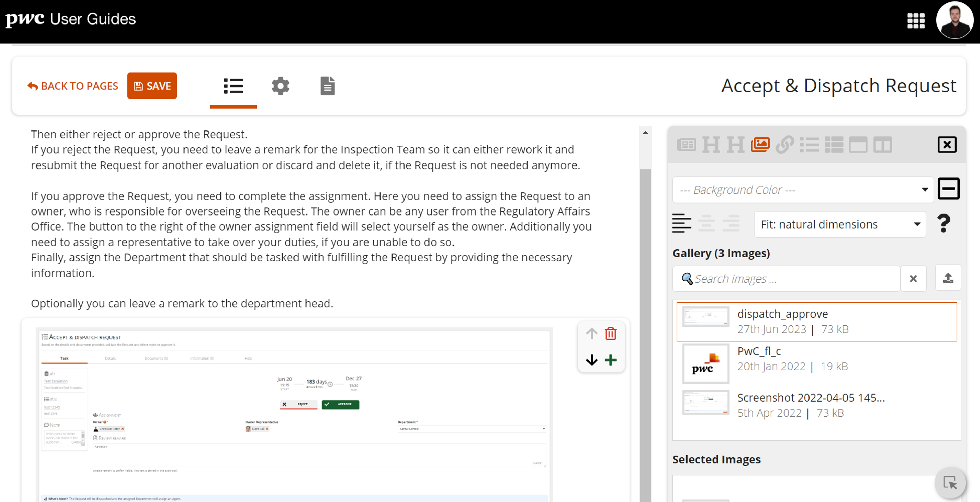The width and height of the screenshot is (980, 502).
Task: Click the 'Selected Images' heading
Action: point(716,459)
